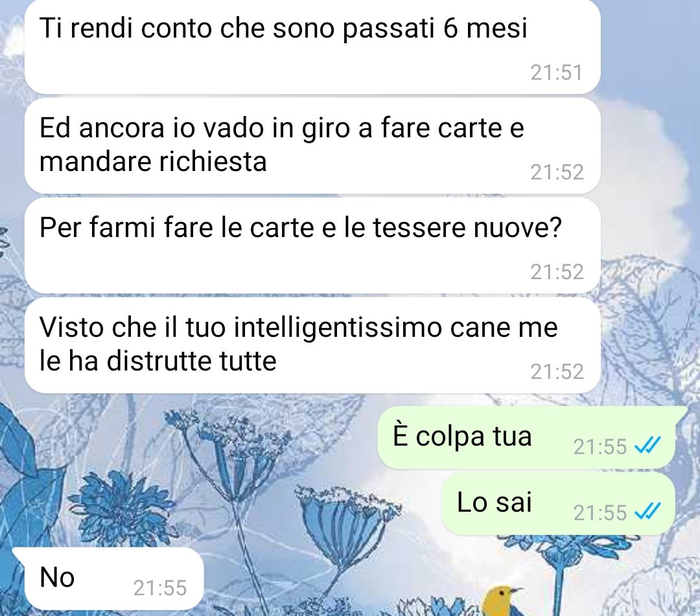Screen dimensions: 700x616
Task: Tap the 21:51 timestamp on first message
Action: pyautogui.click(x=556, y=73)
